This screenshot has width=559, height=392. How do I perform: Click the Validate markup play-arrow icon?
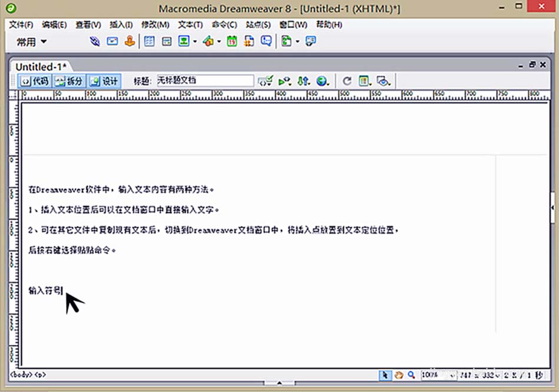pyautogui.click(x=285, y=81)
